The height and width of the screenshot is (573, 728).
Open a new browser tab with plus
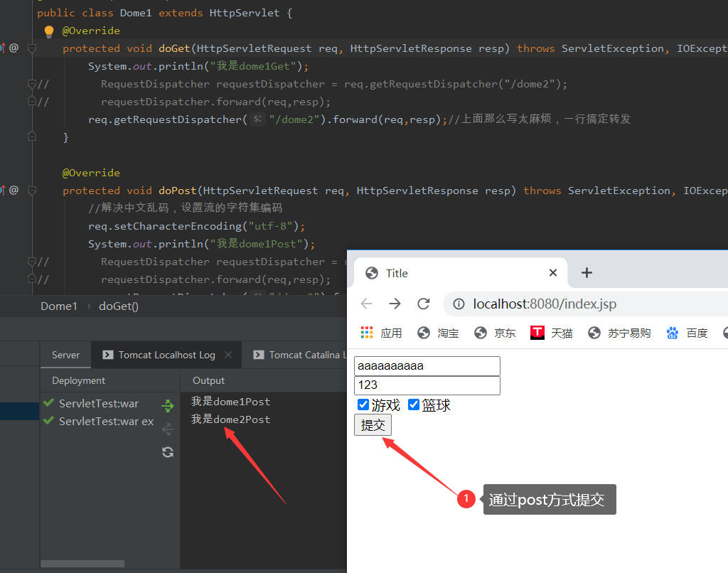(x=587, y=272)
